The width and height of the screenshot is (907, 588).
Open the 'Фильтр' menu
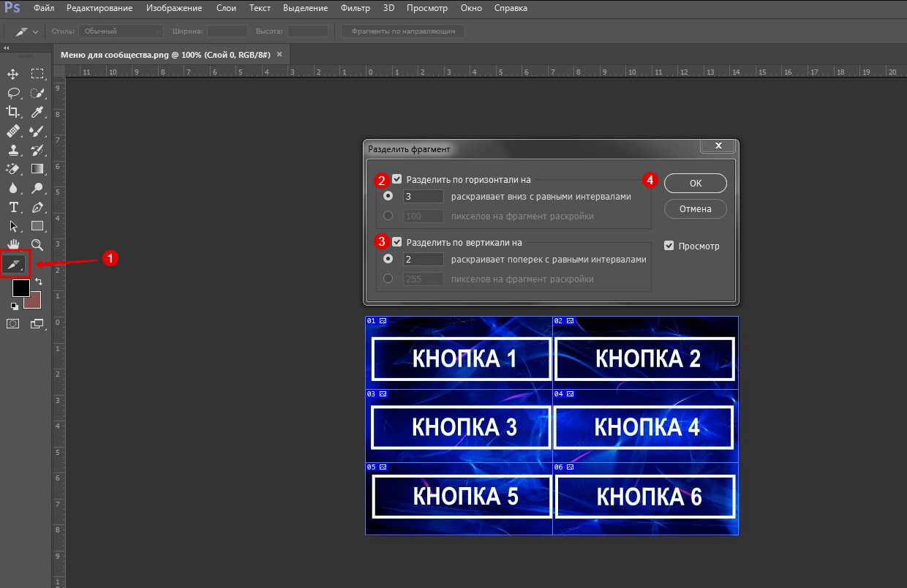tap(356, 9)
